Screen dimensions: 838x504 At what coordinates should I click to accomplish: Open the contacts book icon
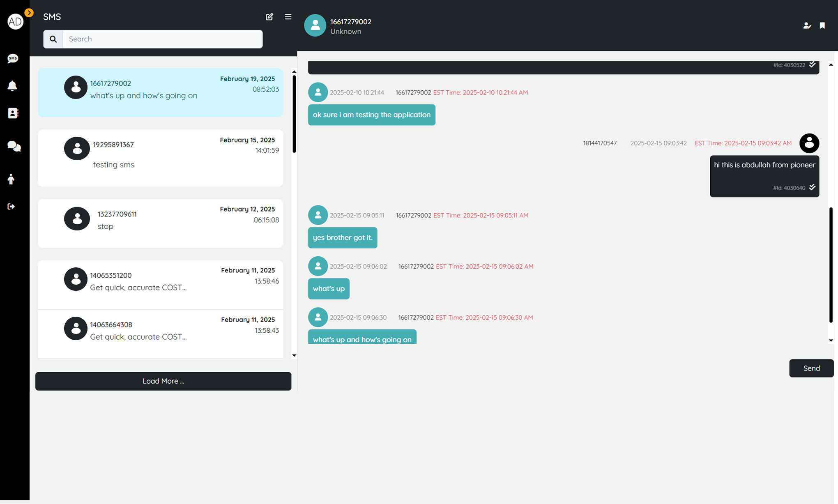(13, 113)
